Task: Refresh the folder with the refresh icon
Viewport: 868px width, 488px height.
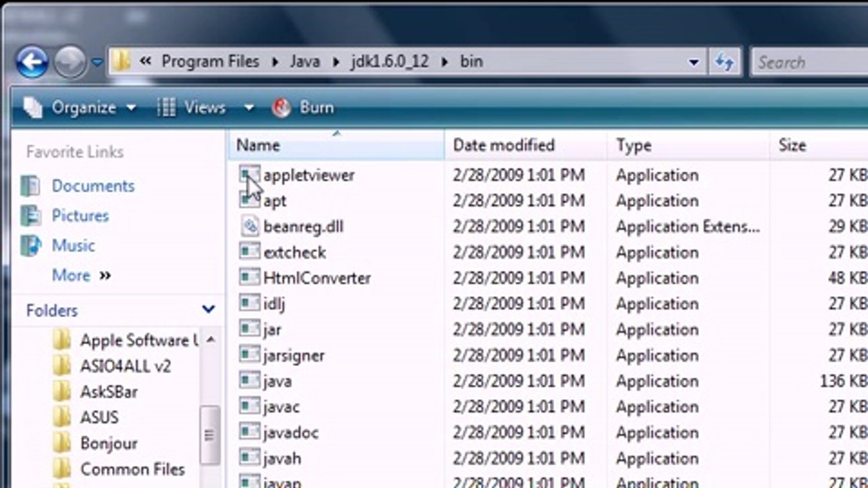Action: pos(725,62)
